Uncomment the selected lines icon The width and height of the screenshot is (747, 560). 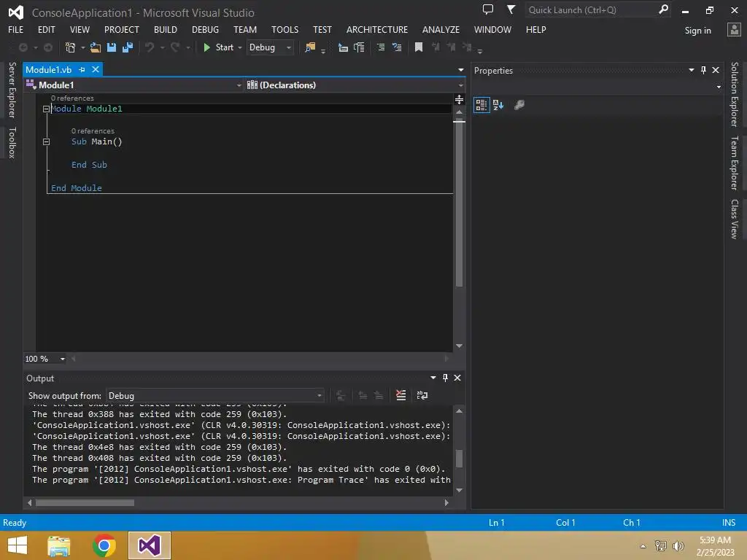click(x=397, y=47)
